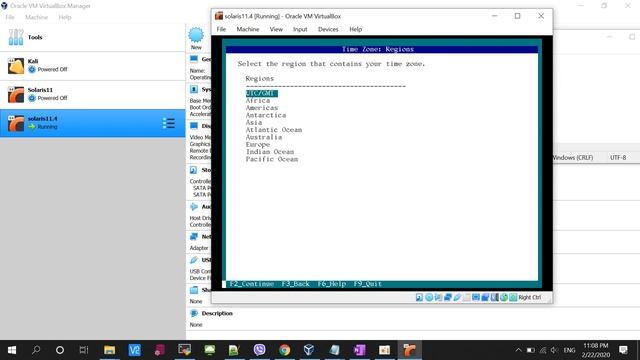This screenshot has width=640, height=360.
Task: Select the Kali virtual machine icon
Action: [16, 66]
